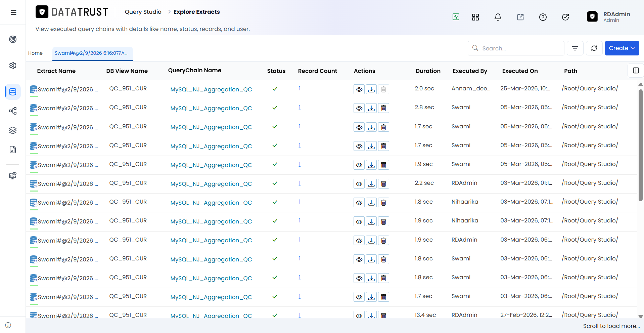This screenshot has height=333, width=644.
Task: Open the workflow nodes sidebar icon
Action: pos(13,111)
